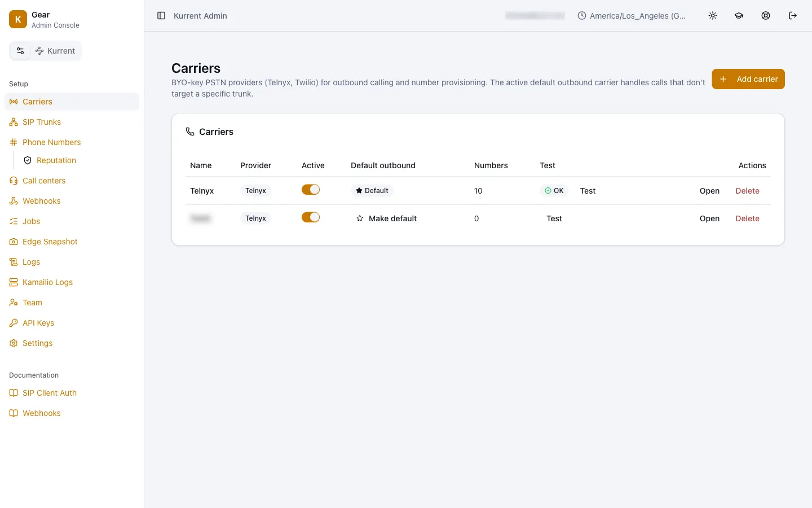Screen dimensions: 812x508
Task: Open the Logs page
Action: click(72, 262)
